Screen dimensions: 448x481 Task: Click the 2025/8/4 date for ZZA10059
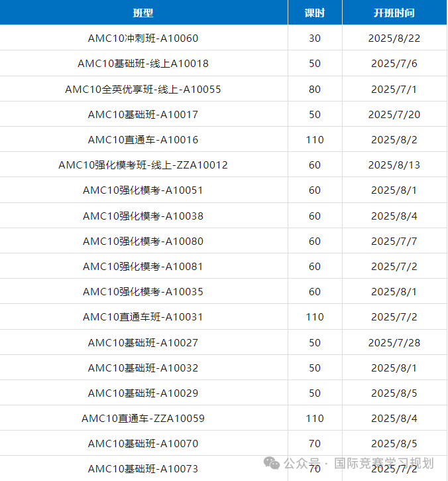click(x=394, y=418)
